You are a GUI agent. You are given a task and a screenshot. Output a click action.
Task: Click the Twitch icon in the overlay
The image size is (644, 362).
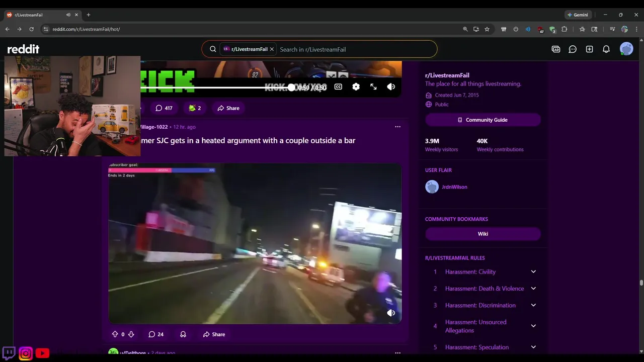[9, 353]
